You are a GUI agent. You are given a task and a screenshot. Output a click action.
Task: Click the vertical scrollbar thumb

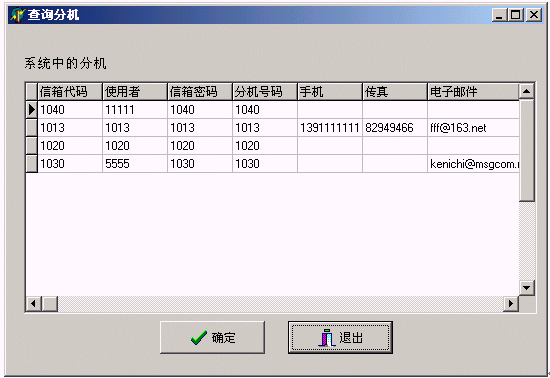pyautogui.click(x=526, y=150)
